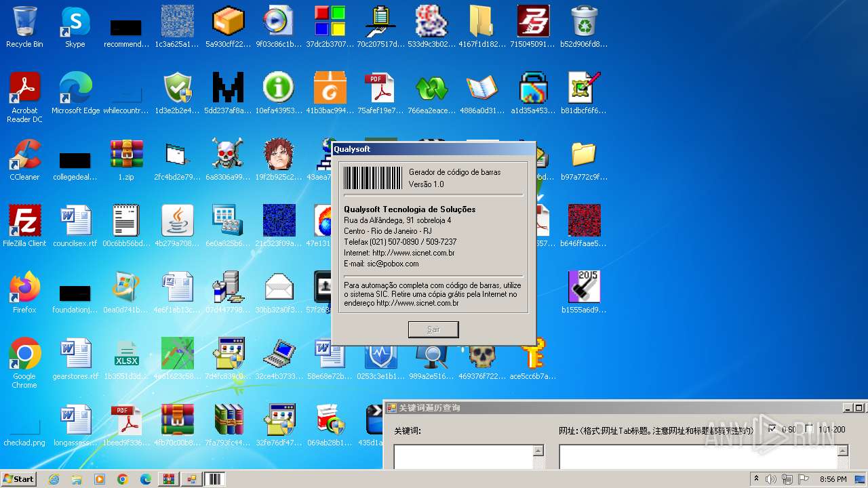
Task: Select the 1.zip archive icon
Action: 126,160
